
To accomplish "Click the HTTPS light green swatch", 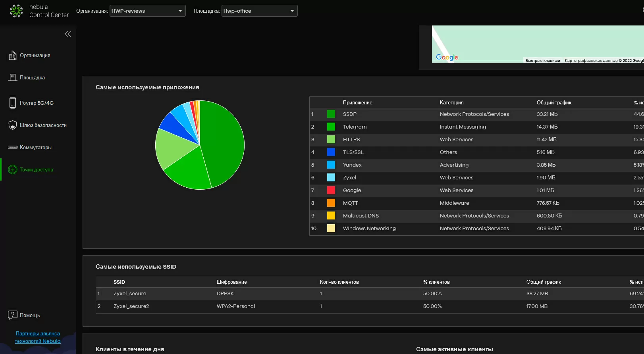I will point(331,139).
